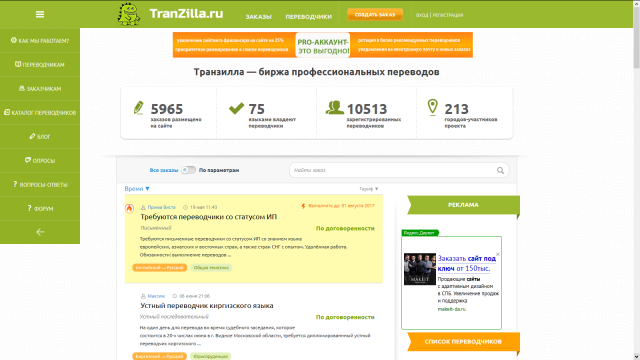Click the По параметрам label
640x360 pixels.
pyautogui.click(x=219, y=170)
